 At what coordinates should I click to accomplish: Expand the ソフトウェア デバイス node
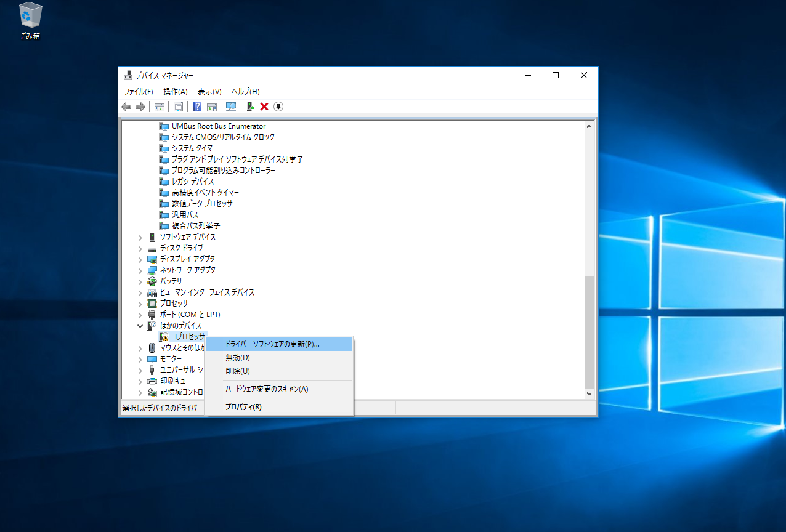tap(140, 237)
